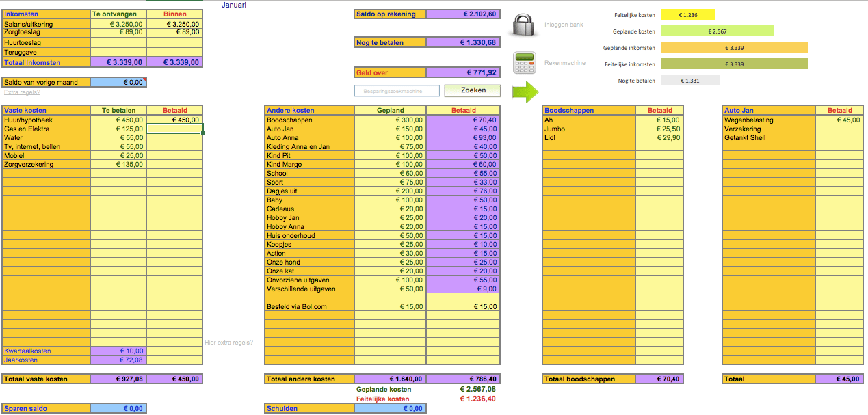Select the green Geplande kosten total € 2.567,08
The image size is (868, 415).
(478, 390)
